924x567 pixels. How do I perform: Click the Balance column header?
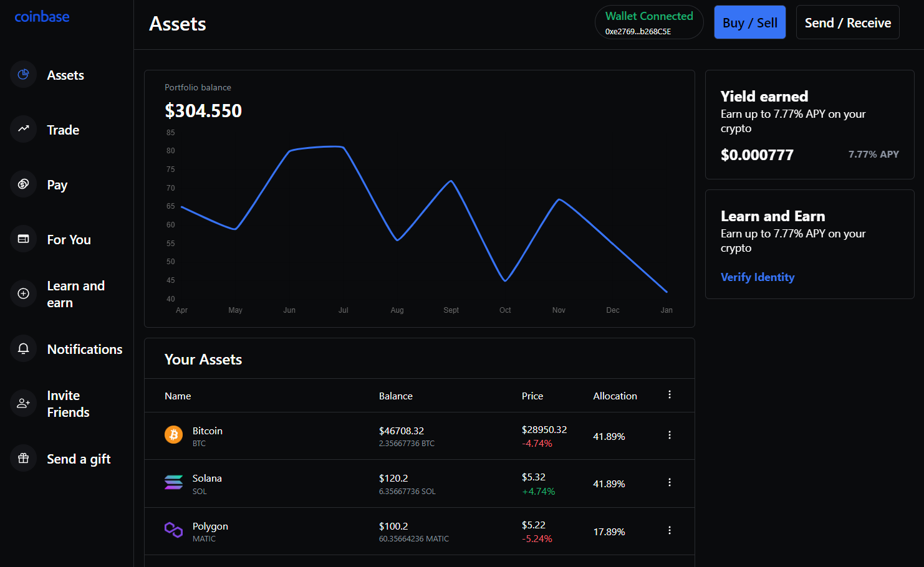tap(396, 396)
